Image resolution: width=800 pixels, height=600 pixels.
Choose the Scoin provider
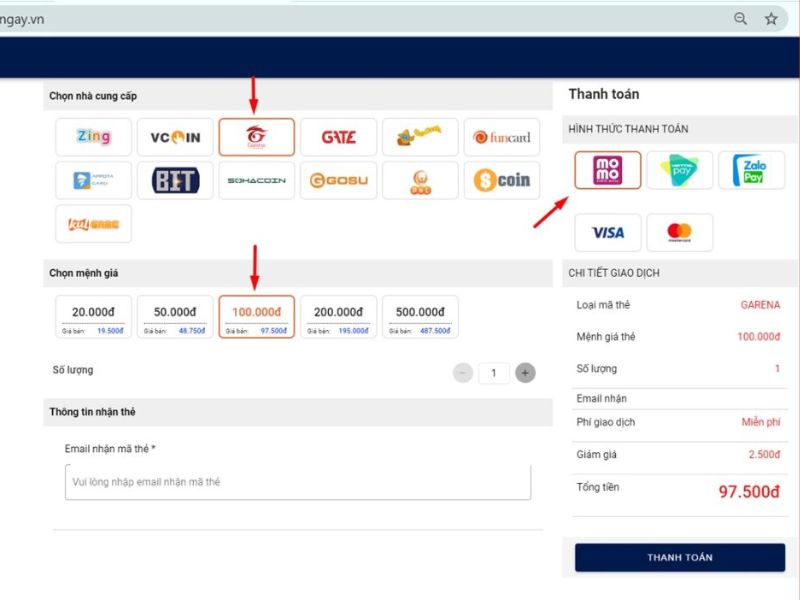coord(502,180)
